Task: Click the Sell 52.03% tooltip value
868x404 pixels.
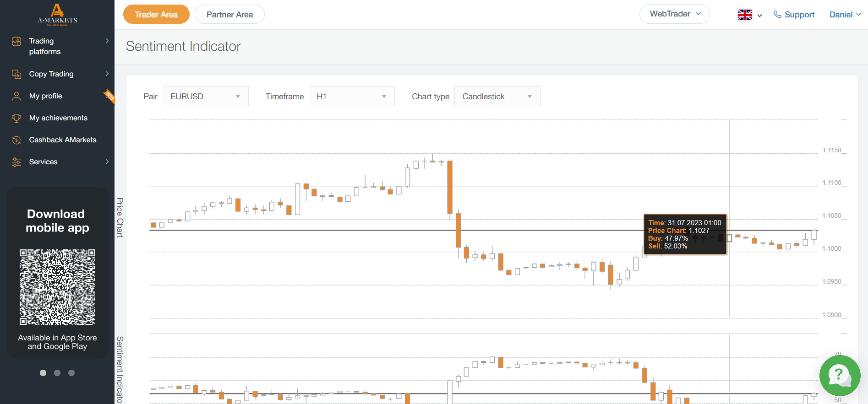Action: [668, 246]
